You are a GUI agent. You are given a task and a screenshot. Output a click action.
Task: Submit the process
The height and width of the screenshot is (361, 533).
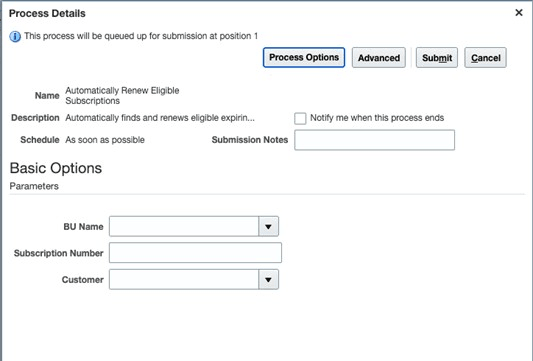437,58
